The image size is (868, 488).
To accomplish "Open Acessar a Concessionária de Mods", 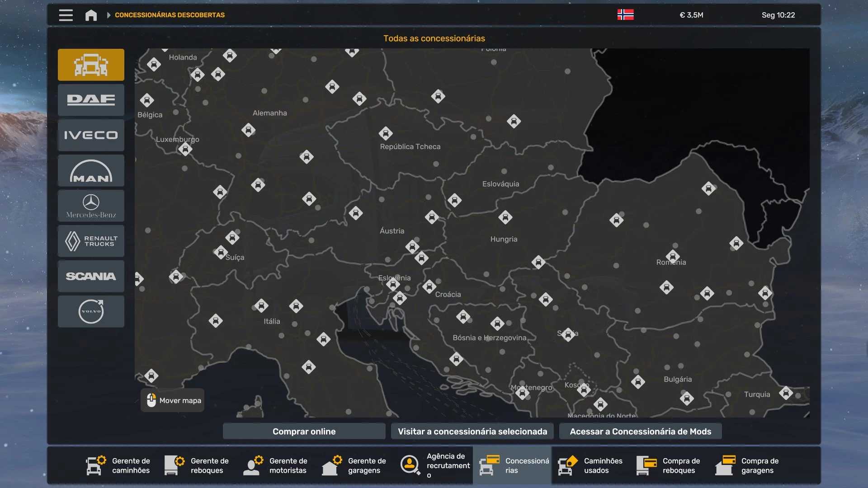I will (x=640, y=432).
